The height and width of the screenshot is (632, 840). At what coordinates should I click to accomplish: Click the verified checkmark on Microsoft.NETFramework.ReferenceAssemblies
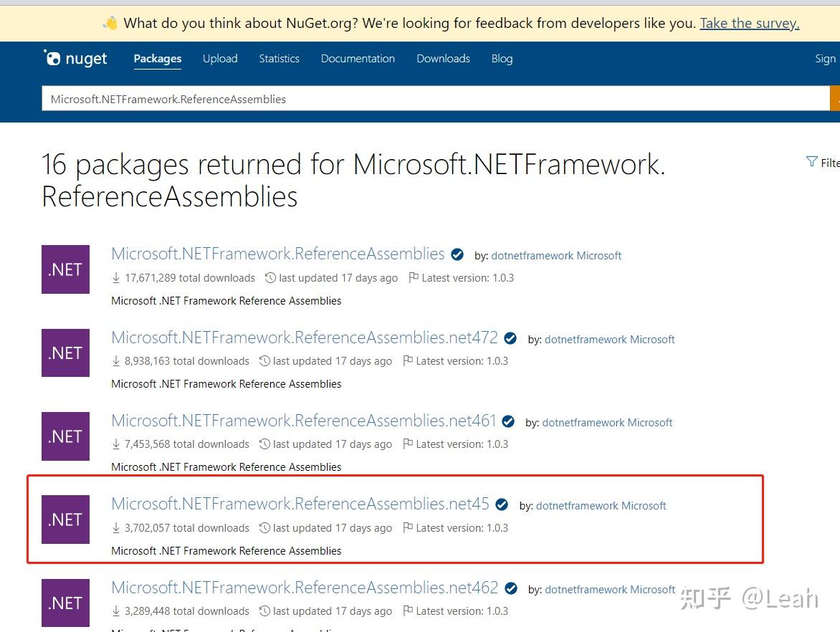pos(457,254)
